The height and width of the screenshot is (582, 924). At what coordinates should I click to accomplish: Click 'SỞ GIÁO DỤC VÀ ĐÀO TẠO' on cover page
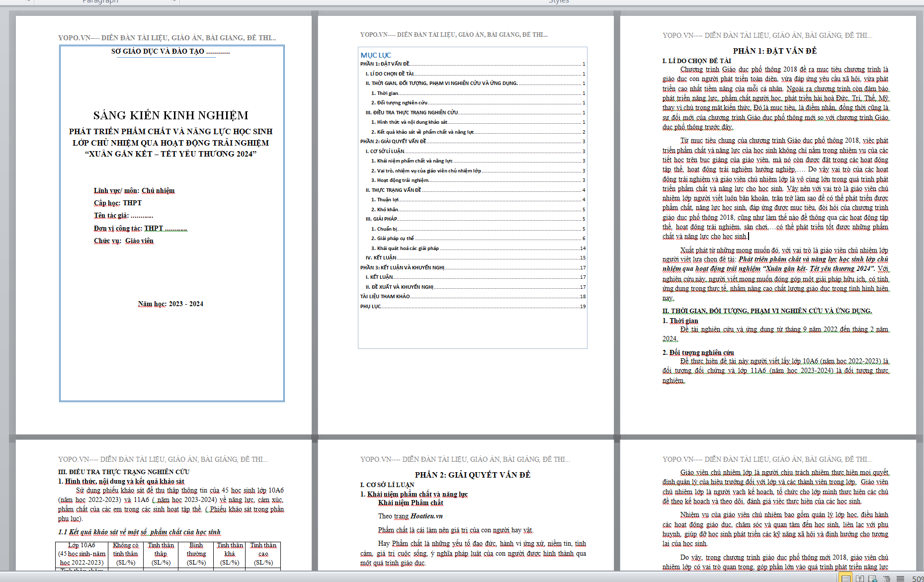[157, 51]
